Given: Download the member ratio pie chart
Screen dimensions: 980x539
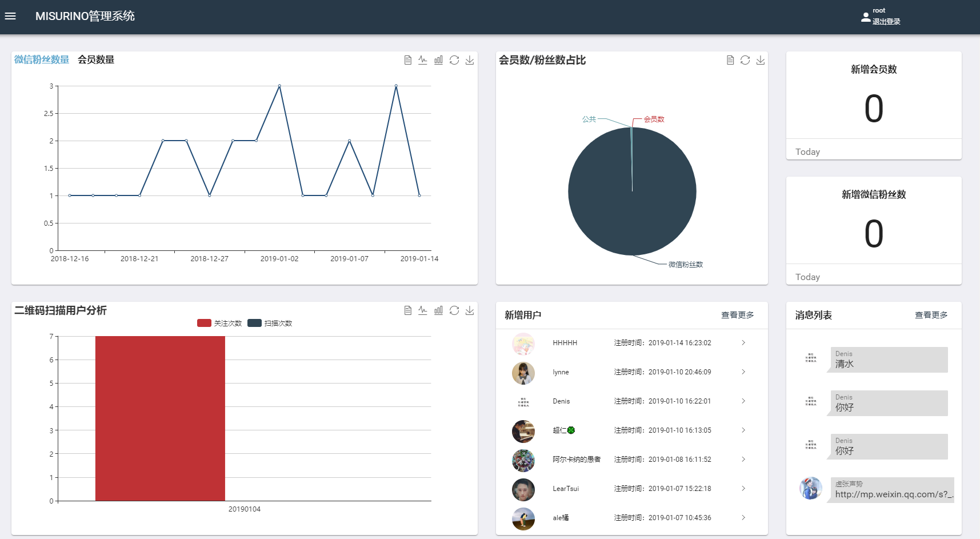Looking at the screenshot, I should pos(761,60).
